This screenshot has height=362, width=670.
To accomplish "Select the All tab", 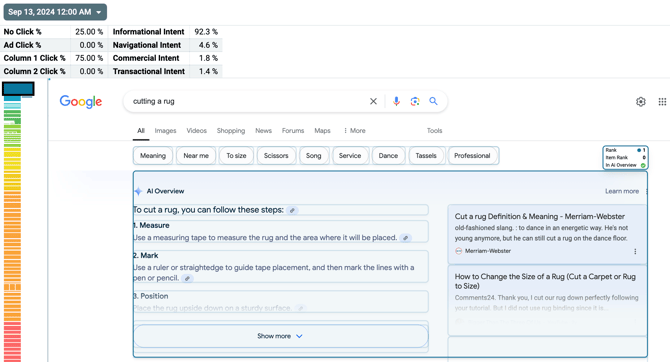I will tap(141, 131).
